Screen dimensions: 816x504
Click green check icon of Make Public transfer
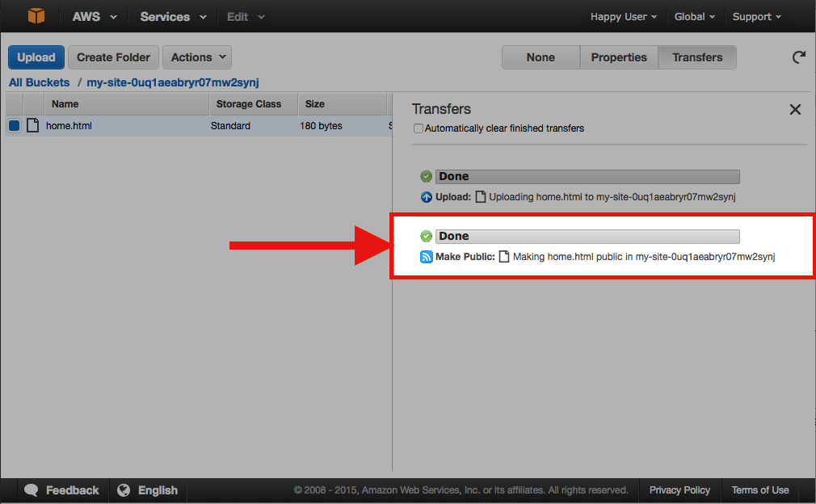tap(427, 236)
